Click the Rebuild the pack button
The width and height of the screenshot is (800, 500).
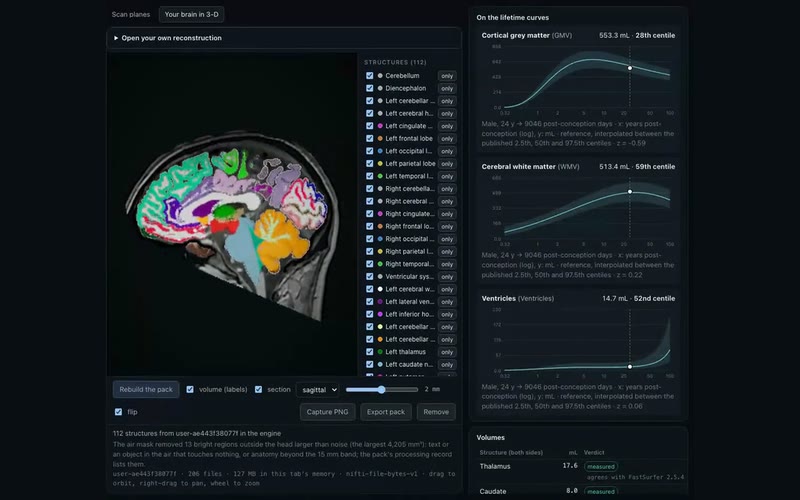point(146,389)
